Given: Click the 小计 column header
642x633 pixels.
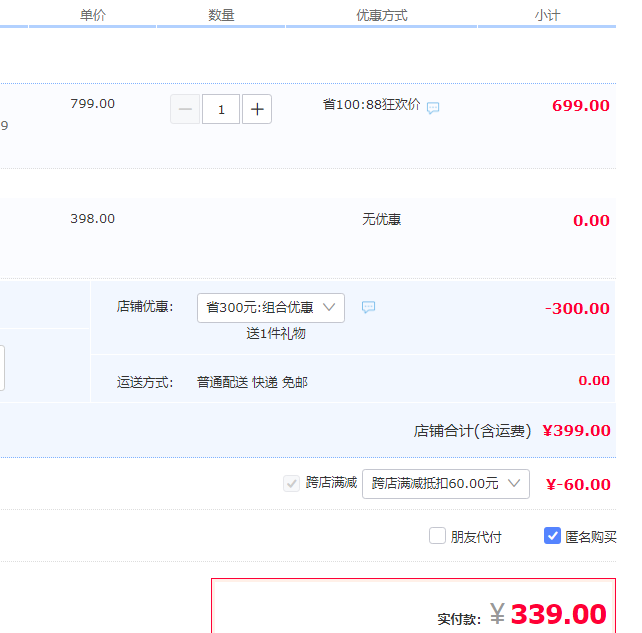Looking at the screenshot, I should pyautogui.click(x=547, y=15).
